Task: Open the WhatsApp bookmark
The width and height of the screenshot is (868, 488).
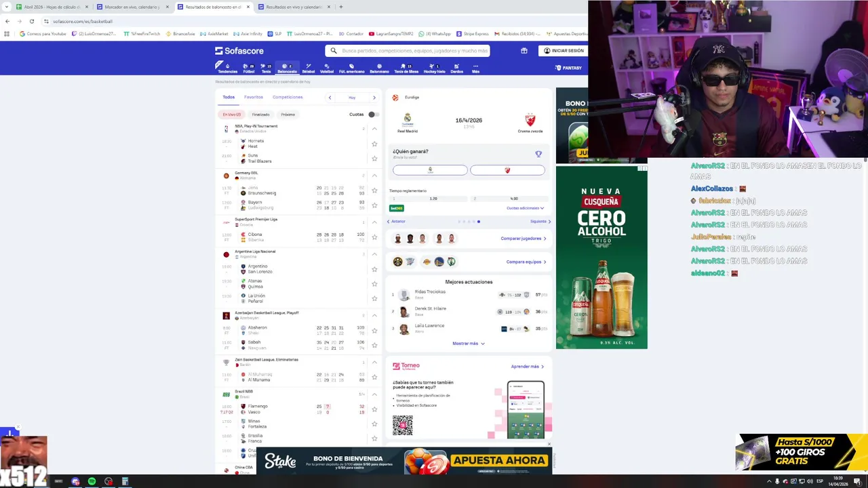Action: click(435, 33)
